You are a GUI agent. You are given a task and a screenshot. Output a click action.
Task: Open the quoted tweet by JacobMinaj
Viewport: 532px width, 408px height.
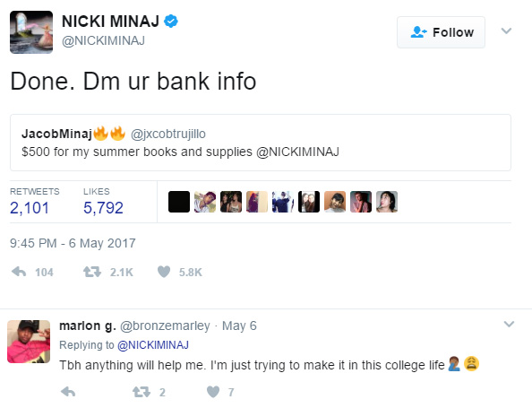coord(261,143)
